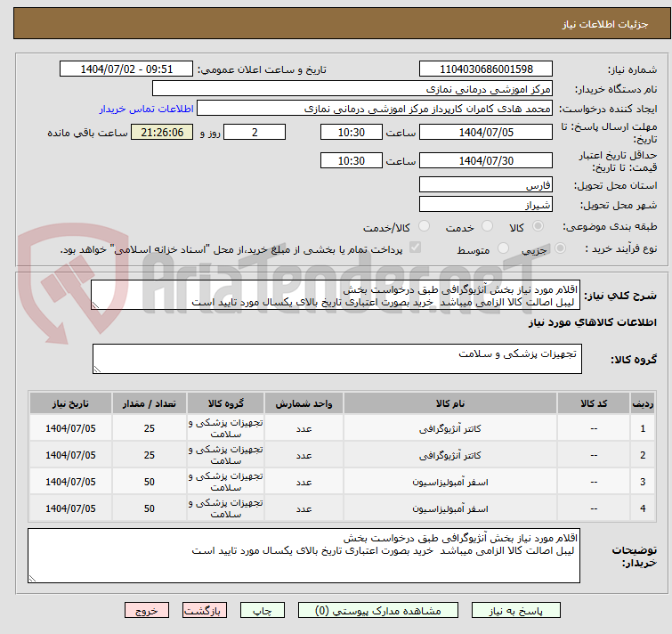Click the شهر محل تحویل field شیراز
672x634 pixels.
coord(485,205)
